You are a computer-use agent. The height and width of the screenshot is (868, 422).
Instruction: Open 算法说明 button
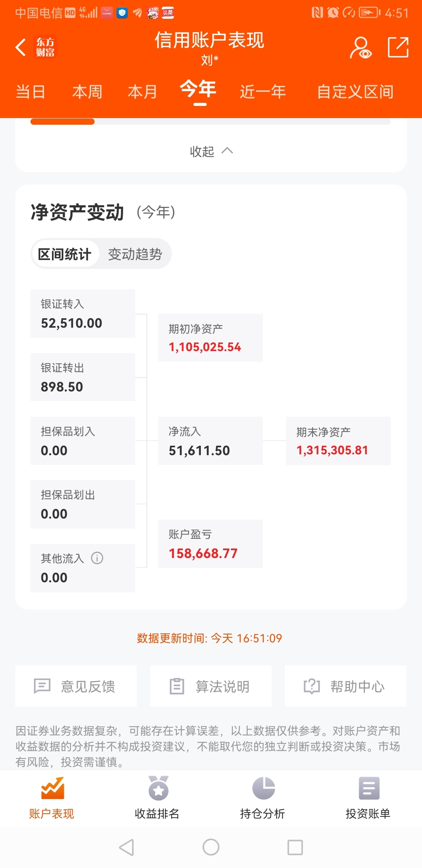coord(211,686)
